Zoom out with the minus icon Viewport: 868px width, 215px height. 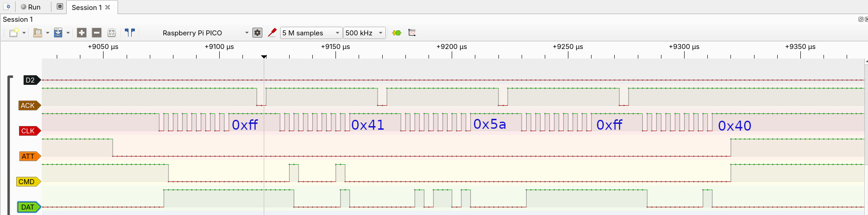point(97,33)
